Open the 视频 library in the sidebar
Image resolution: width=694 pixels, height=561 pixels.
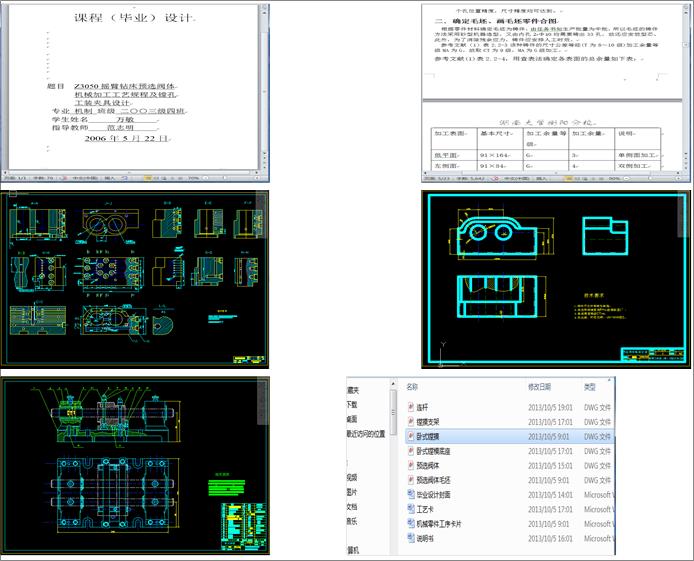352,477
